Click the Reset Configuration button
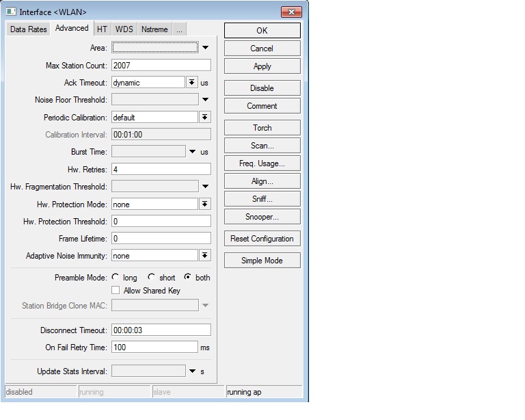525x420 pixels. pos(262,239)
